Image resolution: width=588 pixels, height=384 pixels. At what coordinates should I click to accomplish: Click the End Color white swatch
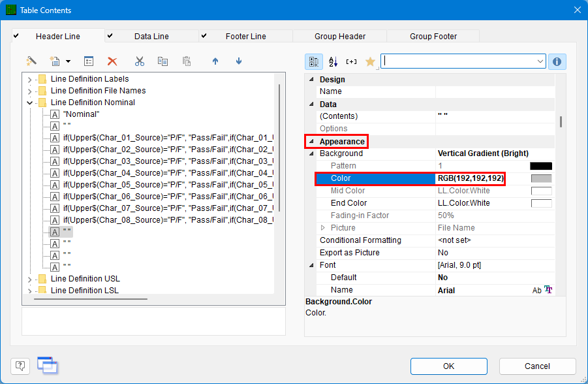pyautogui.click(x=541, y=203)
